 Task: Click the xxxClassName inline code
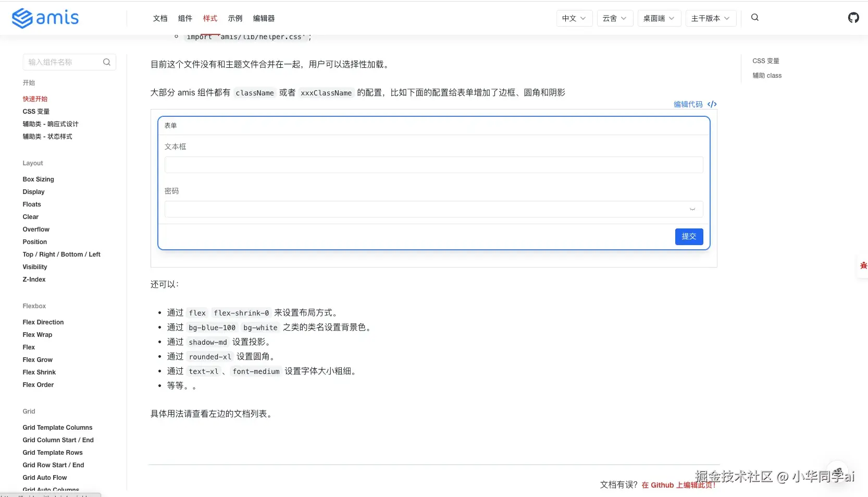326,93
